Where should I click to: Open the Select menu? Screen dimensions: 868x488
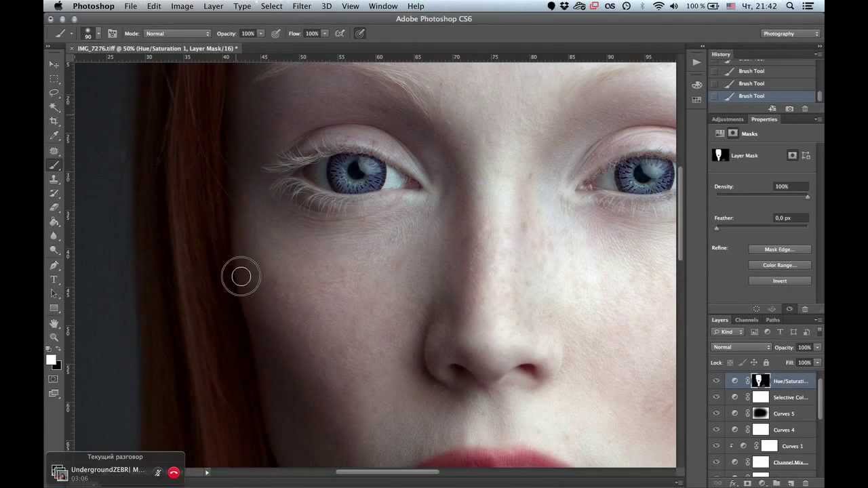tap(271, 6)
